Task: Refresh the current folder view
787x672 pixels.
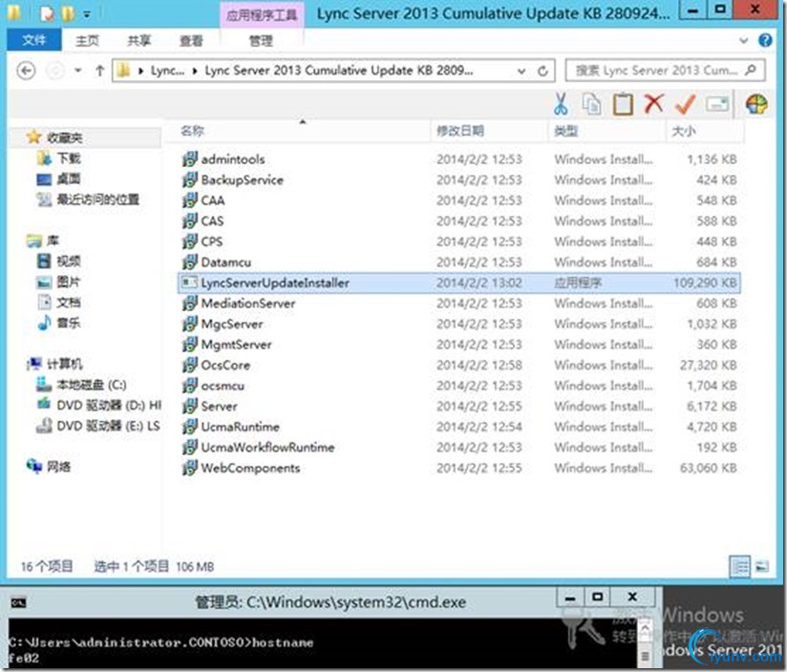Action: (542, 72)
